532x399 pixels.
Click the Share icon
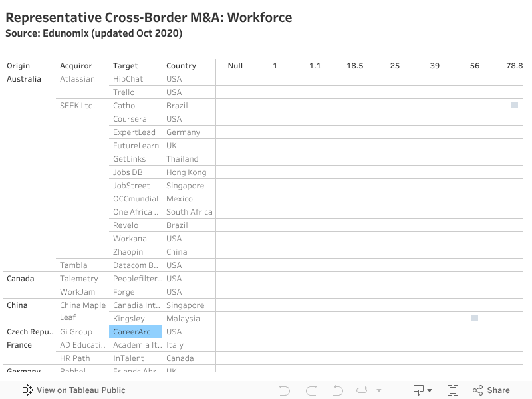click(x=491, y=390)
